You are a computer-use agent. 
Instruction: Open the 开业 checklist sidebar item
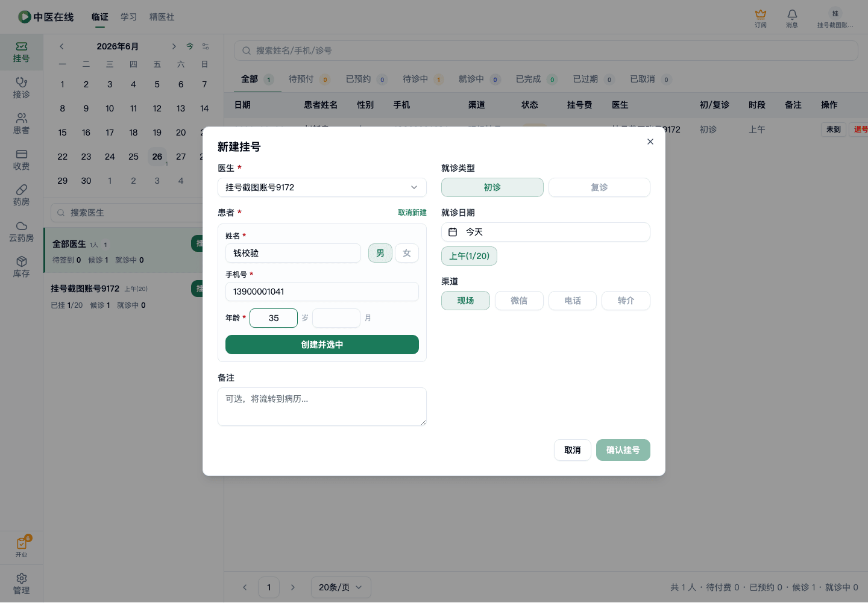point(21,547)
